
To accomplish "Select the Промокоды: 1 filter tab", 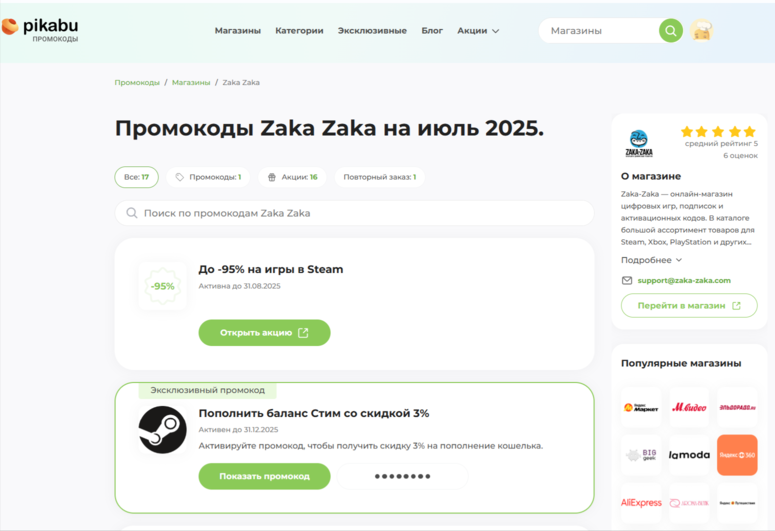I will [208, 177].
